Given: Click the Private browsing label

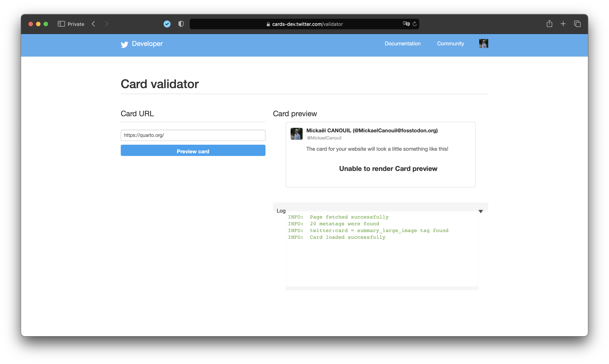Looking at the screenshot, I should [76, 24].
